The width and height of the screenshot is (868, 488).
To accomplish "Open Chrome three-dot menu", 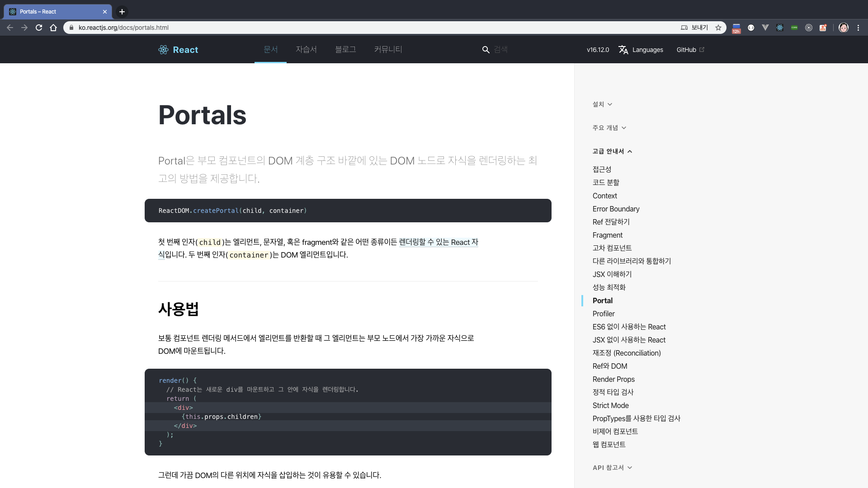I will tap(858, 28).
